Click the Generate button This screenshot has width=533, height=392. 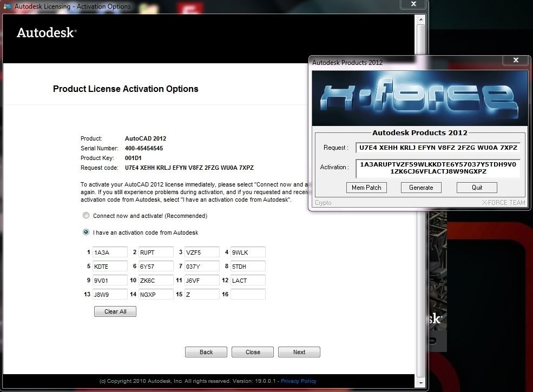click(x=421, y=188)
